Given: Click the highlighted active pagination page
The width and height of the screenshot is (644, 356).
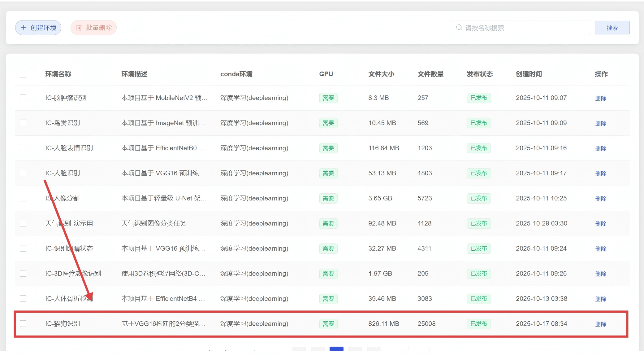Looking at the screenshot, I should pyautogui.click(x=336, y=349).
